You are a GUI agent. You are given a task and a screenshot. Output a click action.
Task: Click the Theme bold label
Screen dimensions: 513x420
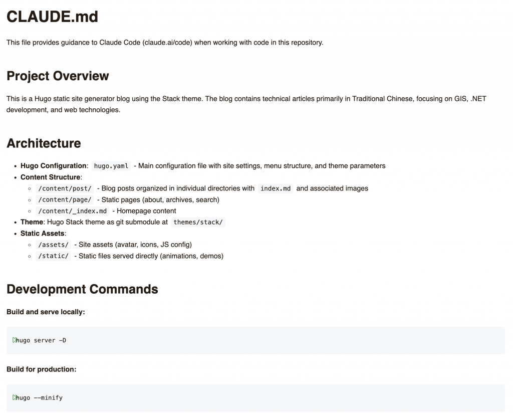[32, 222]
